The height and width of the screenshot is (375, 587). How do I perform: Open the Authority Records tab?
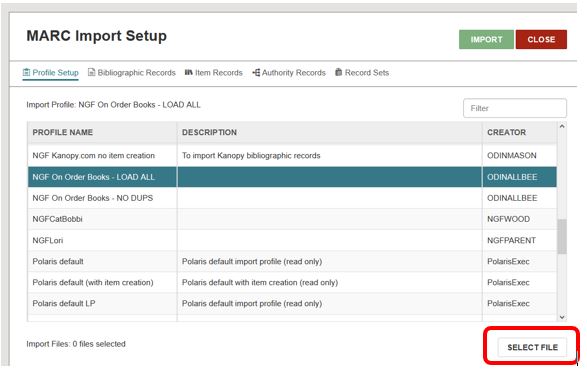click(289, 73)
